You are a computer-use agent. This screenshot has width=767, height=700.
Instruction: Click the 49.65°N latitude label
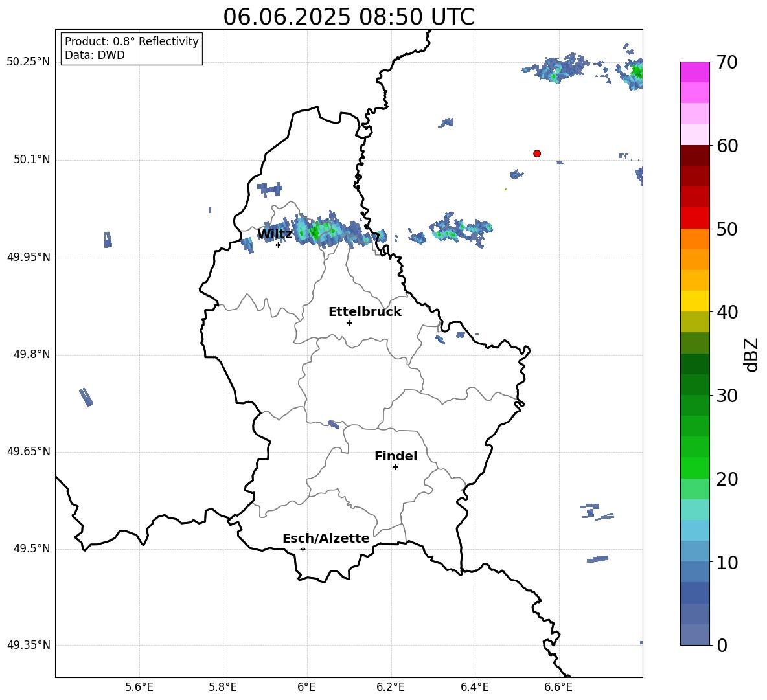click(x=29, y=451)
